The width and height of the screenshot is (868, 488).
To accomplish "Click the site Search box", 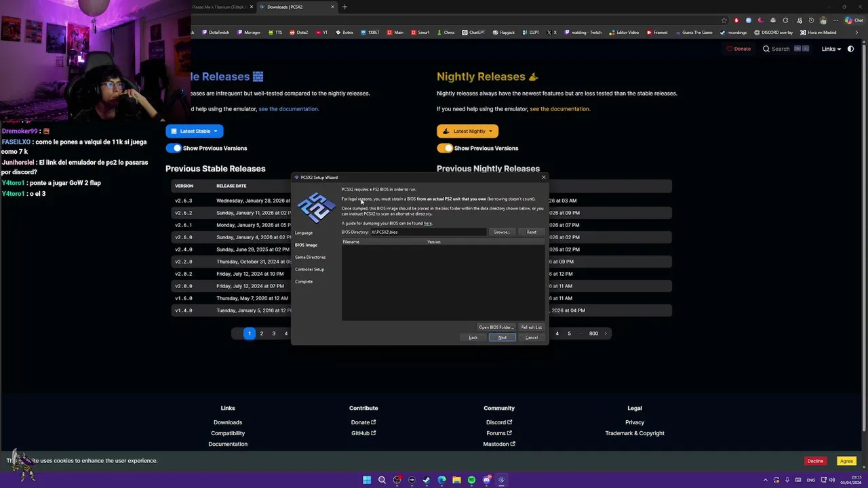I will (786, 49).
